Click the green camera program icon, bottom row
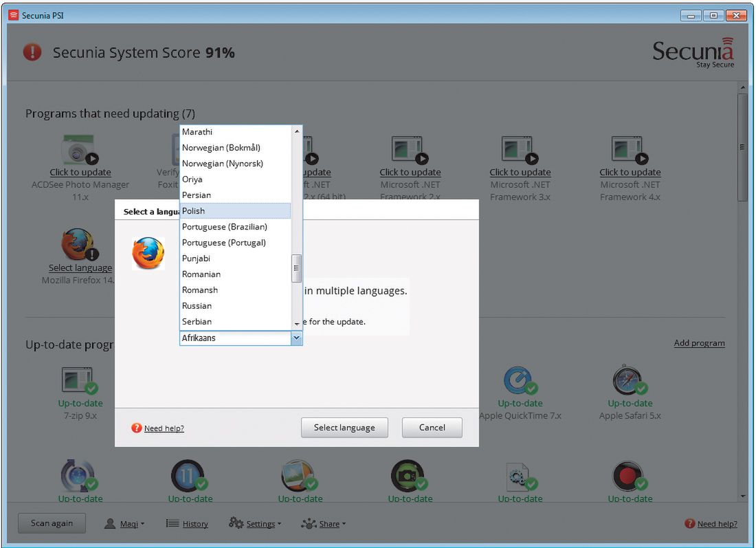 click(x=409, y=476)
